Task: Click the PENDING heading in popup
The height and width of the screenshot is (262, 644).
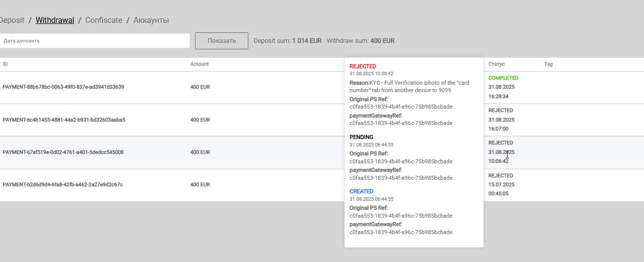Action: click(x=361, y=137)
